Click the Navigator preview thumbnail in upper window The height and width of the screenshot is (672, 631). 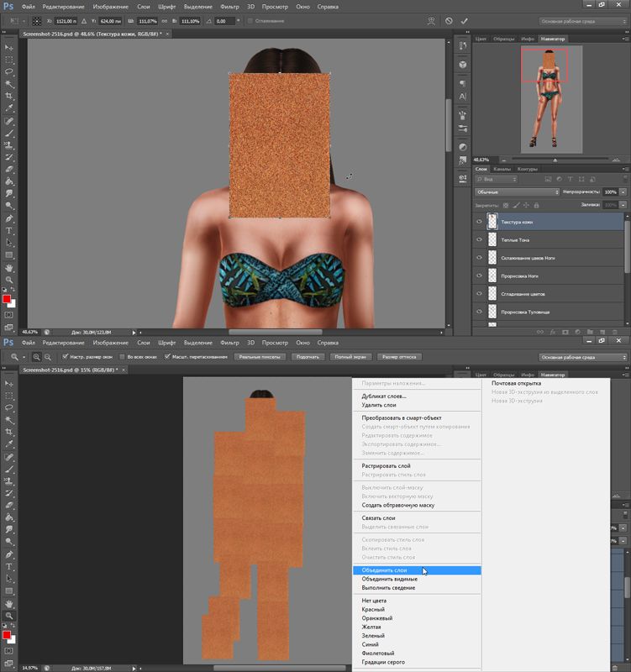point(551,99)
